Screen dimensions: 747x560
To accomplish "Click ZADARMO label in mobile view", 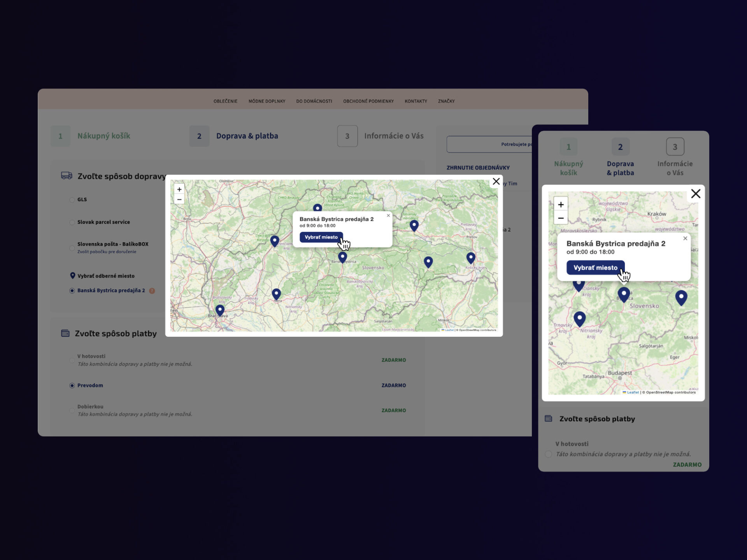I will tap(687, 465).
